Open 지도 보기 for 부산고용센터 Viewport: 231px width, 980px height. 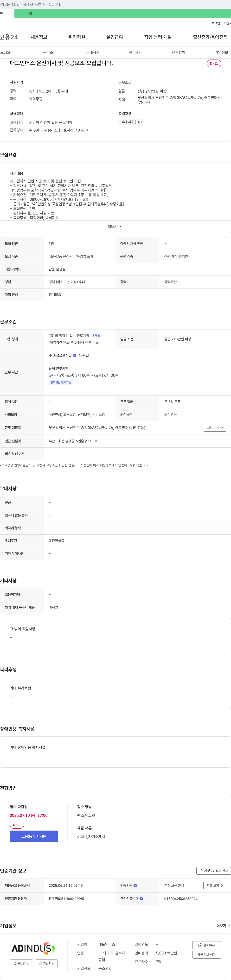pyautogui.click(x=215, y=885)
